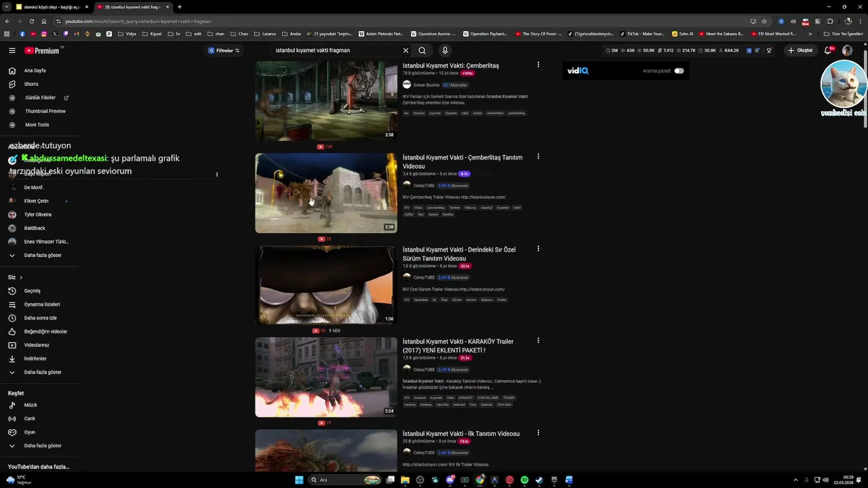Open the Tyler Oliveira subscription channel
This screenshot has height=488, width=868.
[x=39, y=214]
